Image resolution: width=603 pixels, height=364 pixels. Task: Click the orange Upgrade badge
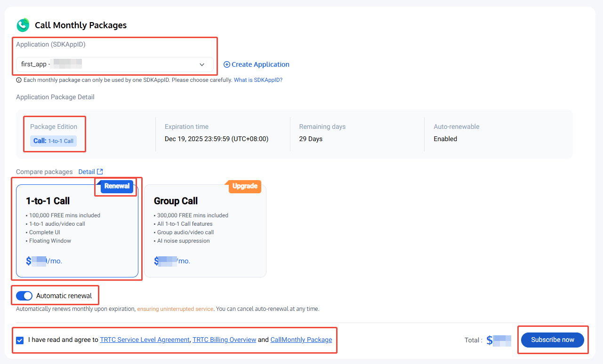point(244,186)
